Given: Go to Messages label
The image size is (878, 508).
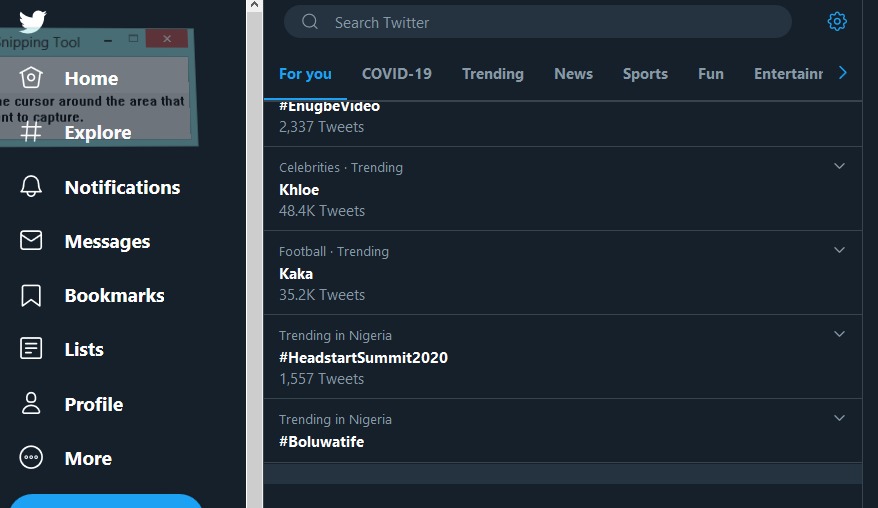Looking at the screenshot, I should (108, 241).
